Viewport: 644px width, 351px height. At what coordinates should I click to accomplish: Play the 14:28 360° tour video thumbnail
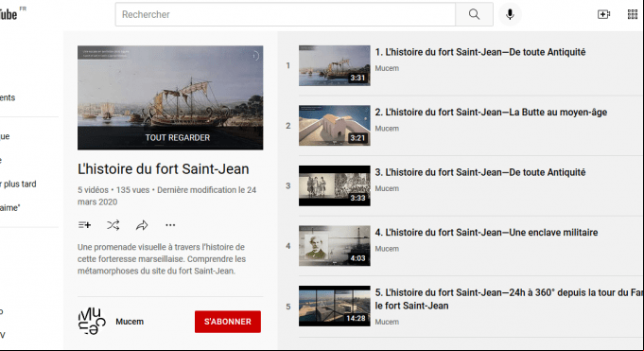335,307
